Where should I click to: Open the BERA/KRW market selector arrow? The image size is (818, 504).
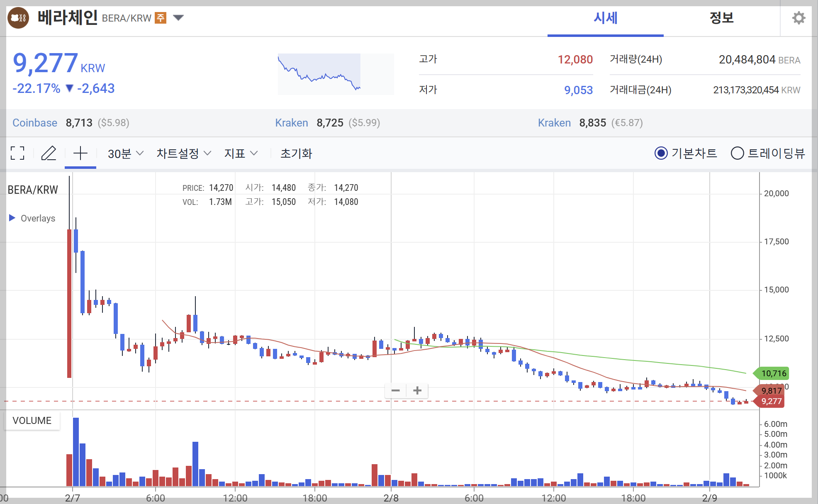(178, 18)
